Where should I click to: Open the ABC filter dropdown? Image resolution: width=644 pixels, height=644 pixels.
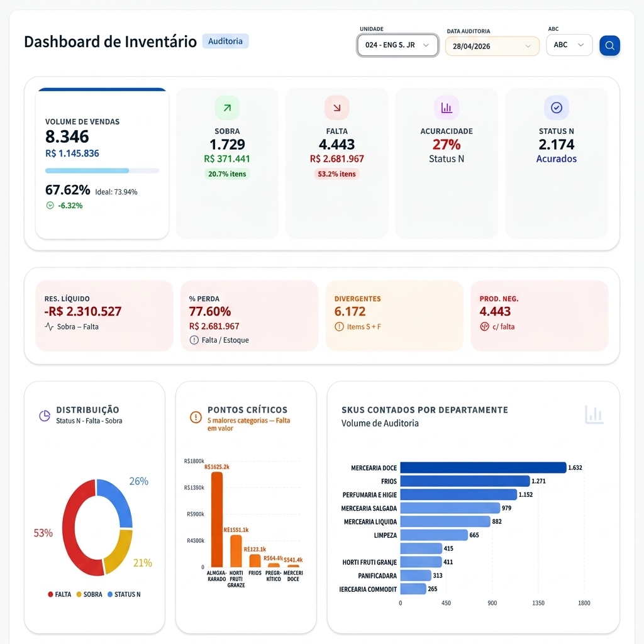click(x=569, y=45)
